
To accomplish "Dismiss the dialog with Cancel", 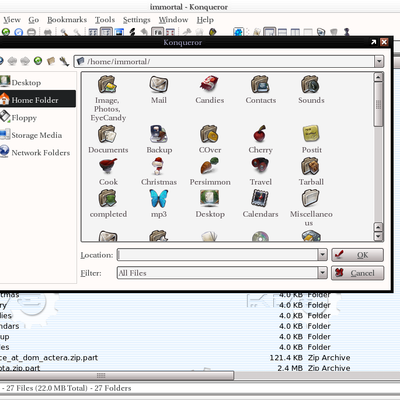I will point(357,273).
